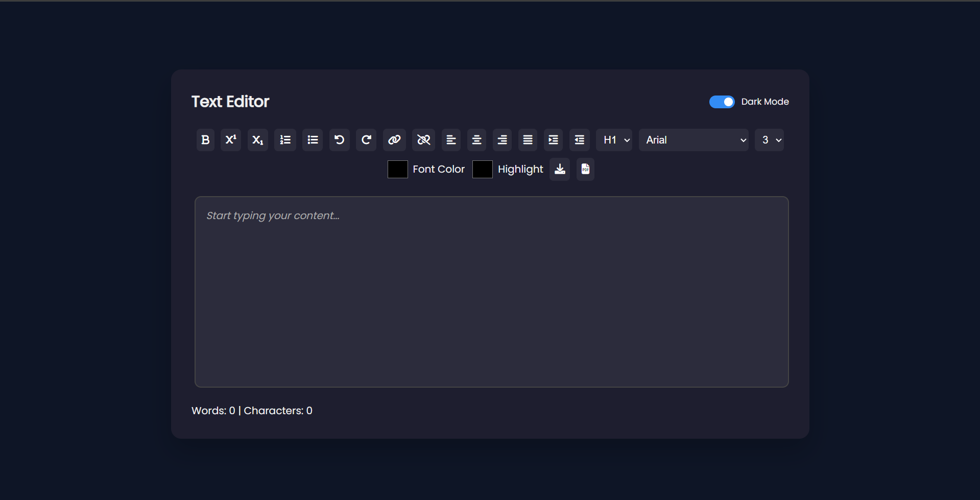The height and width of the screenshot is (500, 980).
Task: Turn off the Dark Mode switch
Action: pyautogui.click(x=722, y=102)
